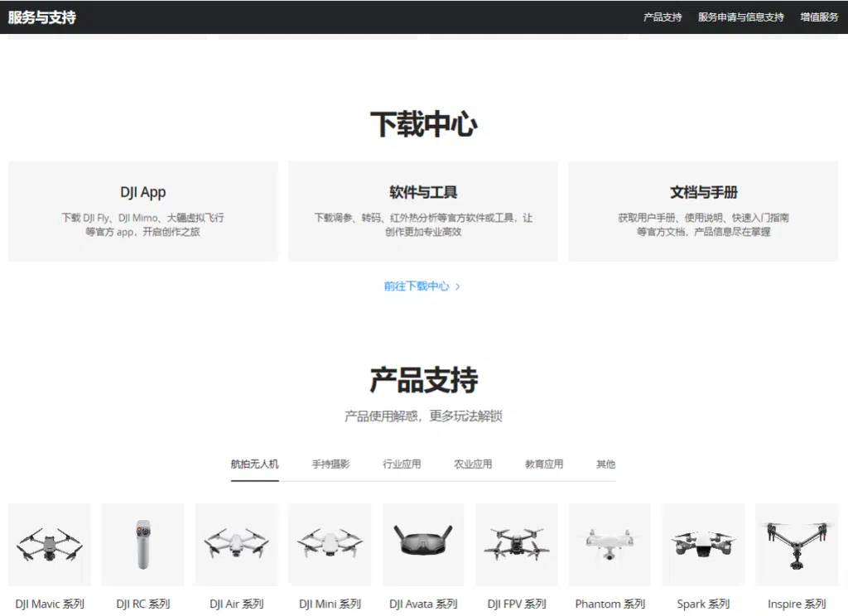Click the Inspire 系列 label
The height and width of the screenshot is (616, 848).
tap(797, 604)
